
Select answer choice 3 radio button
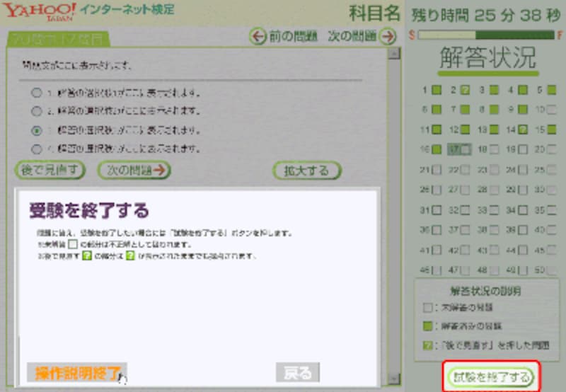pos(37,130)
